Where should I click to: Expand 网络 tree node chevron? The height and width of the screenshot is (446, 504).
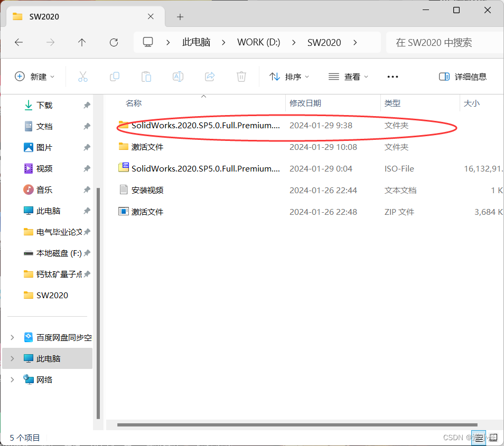[12, 380]
